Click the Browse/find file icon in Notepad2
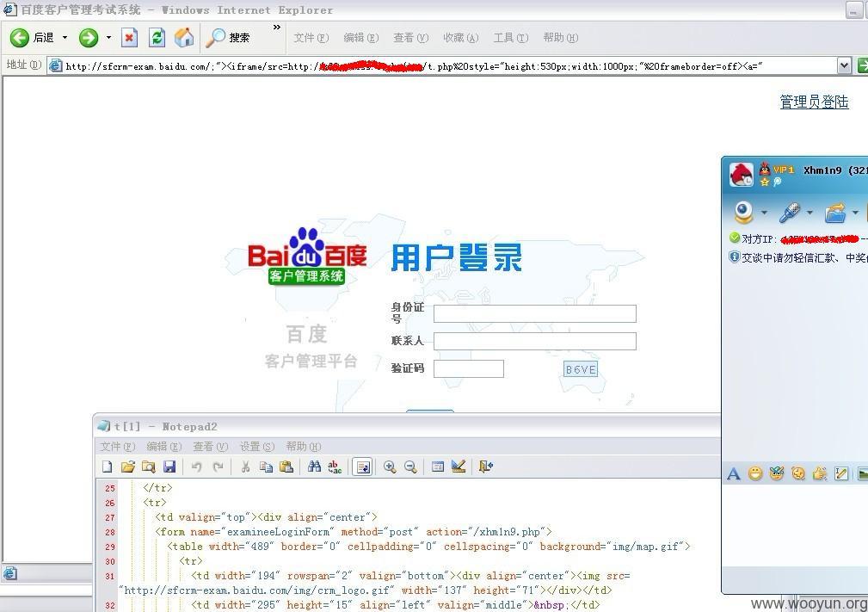 [x=148, y=467]
